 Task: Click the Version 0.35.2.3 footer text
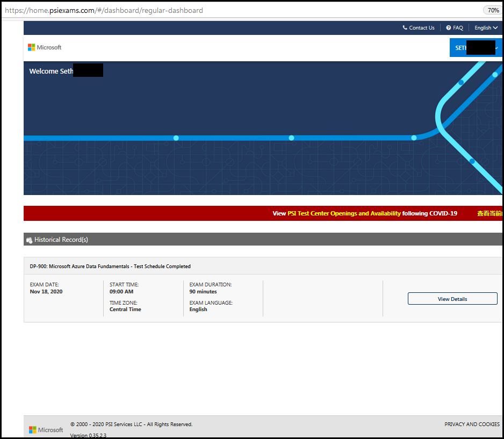88,435
